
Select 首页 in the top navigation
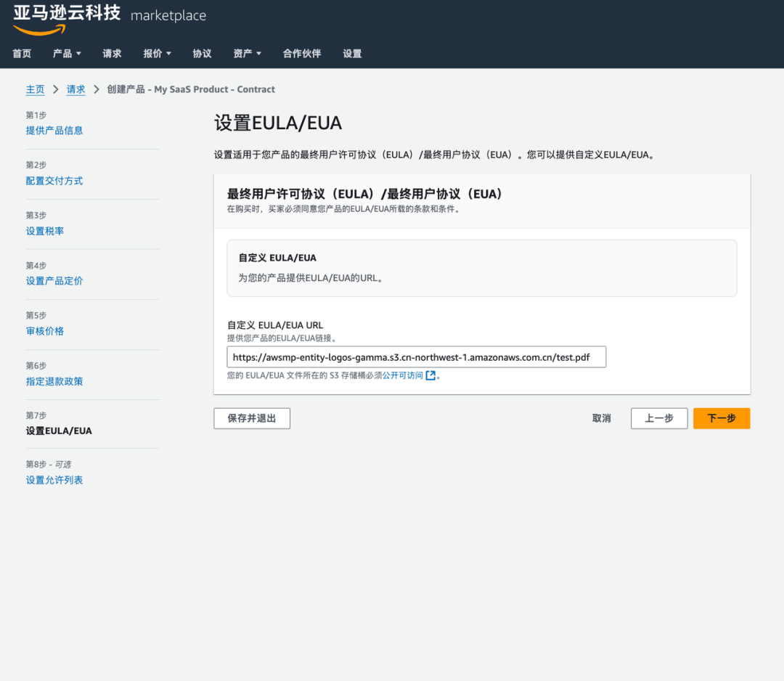[x=21, y=53]
